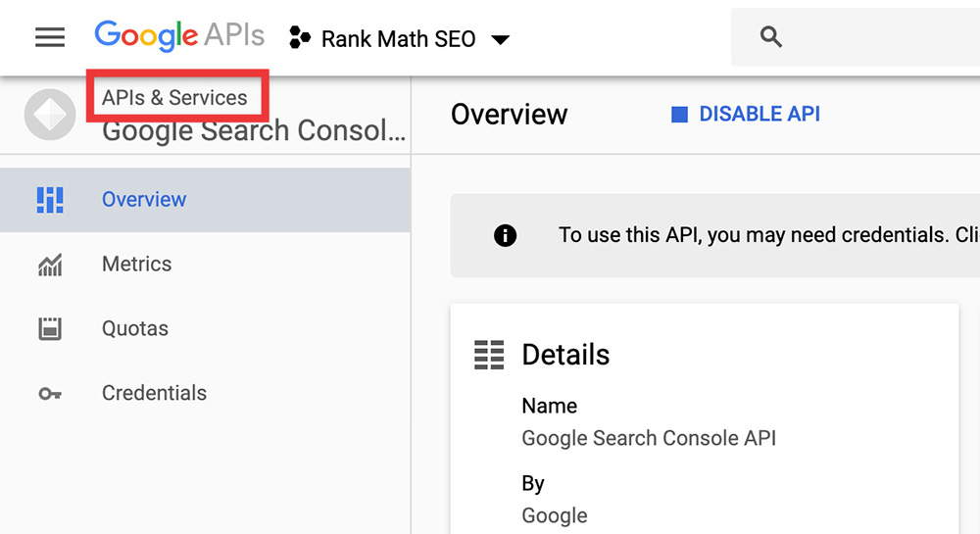Select the Overview sidebar item
The width and height of the screenshot is (980, 534).
[144, 199]
